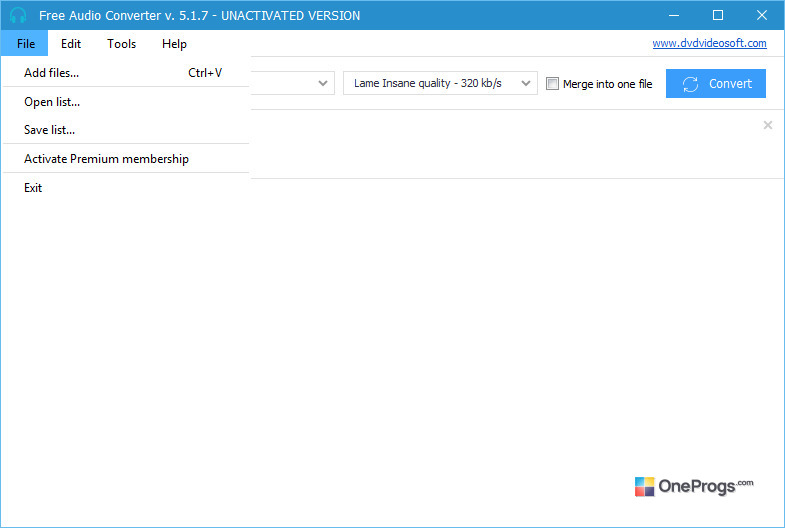
Task: Open the File menu
Action: coord(25,44)
